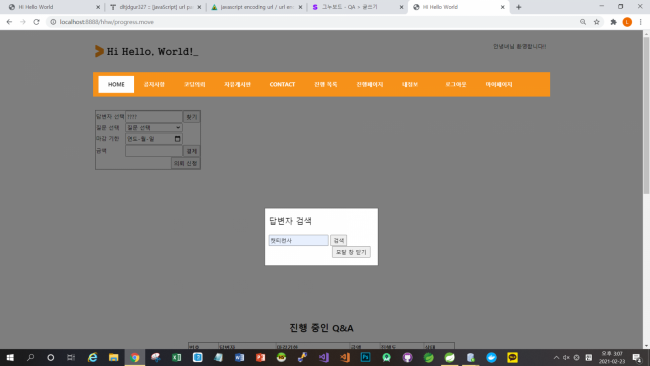
Task: Reload the current browser page
Action: (x=36, y=22)
